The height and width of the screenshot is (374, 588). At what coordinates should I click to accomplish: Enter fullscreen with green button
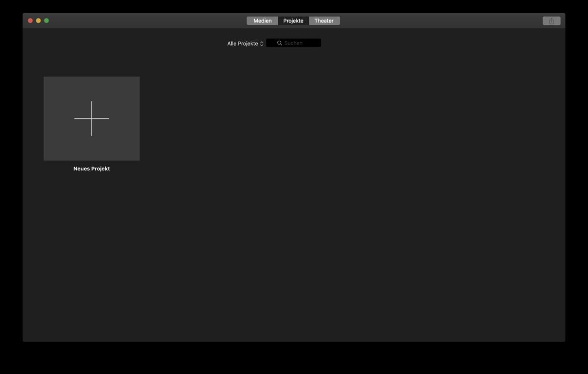pyautogui.click(x=47, y=21)
